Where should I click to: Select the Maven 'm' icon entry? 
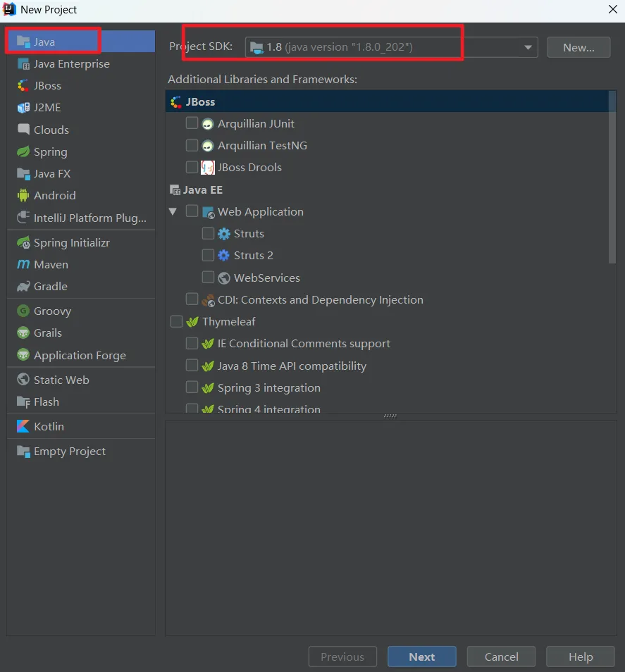pos(23,264)
